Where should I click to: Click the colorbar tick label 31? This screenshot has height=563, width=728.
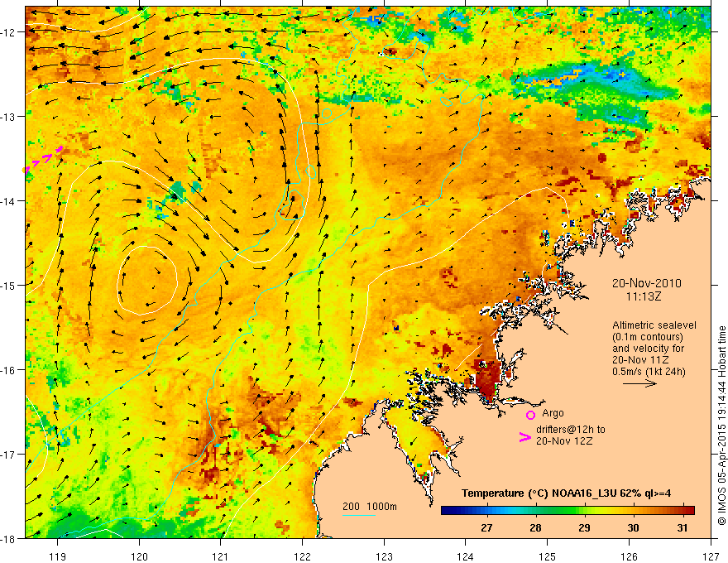[682, 527]
